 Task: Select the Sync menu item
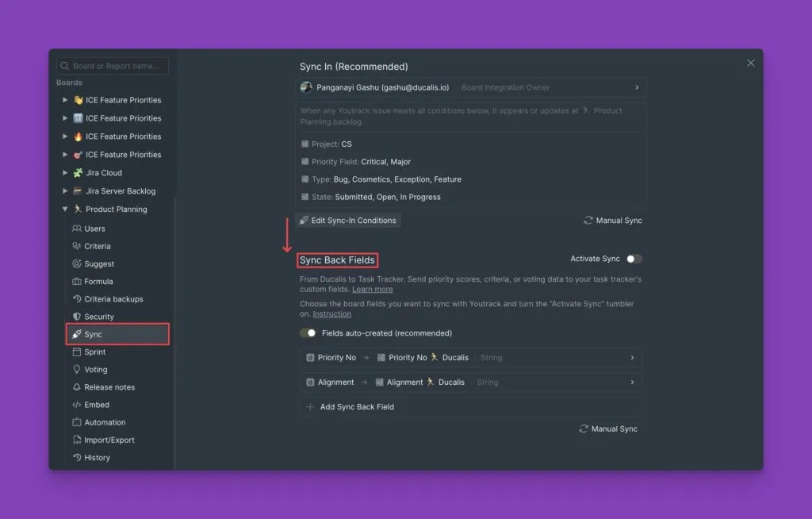click(117, 334)
